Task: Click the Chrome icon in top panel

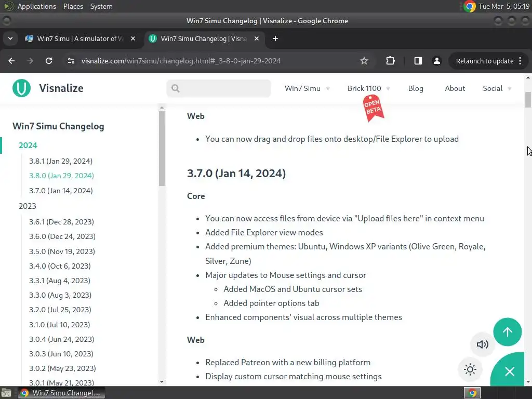Action: click(470, 6)
